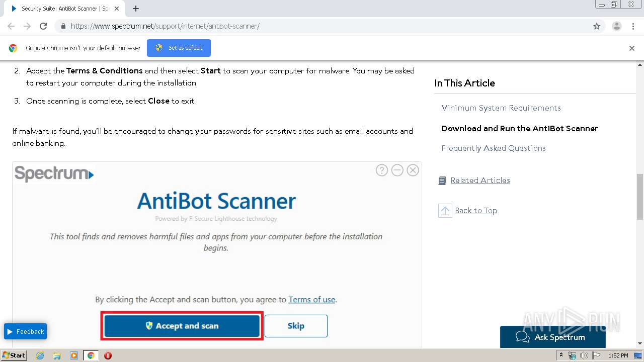Open media player from taskbar

[x=74, y=355]
